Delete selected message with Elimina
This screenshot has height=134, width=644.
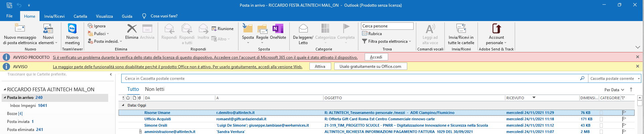(x=132, y=32)
